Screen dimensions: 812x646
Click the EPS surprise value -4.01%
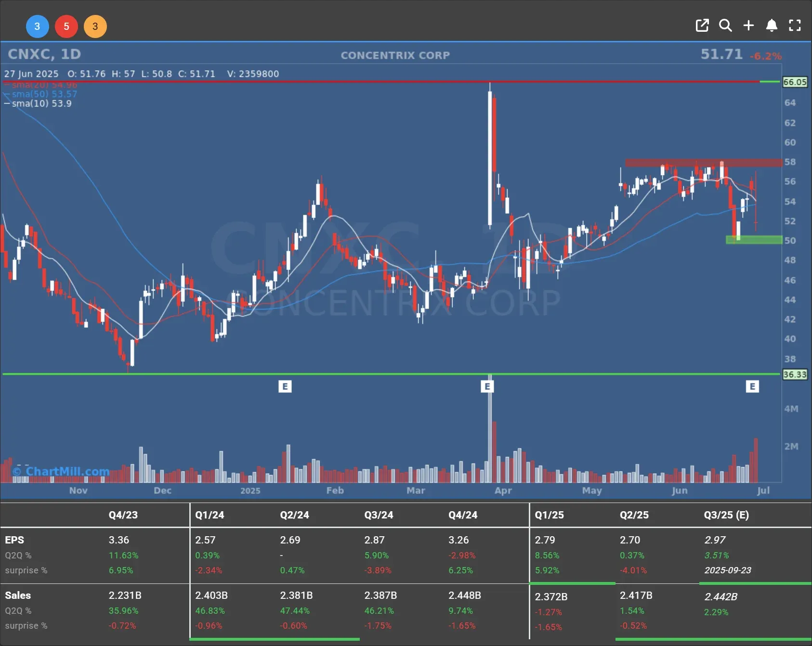[x=633, y=570]
